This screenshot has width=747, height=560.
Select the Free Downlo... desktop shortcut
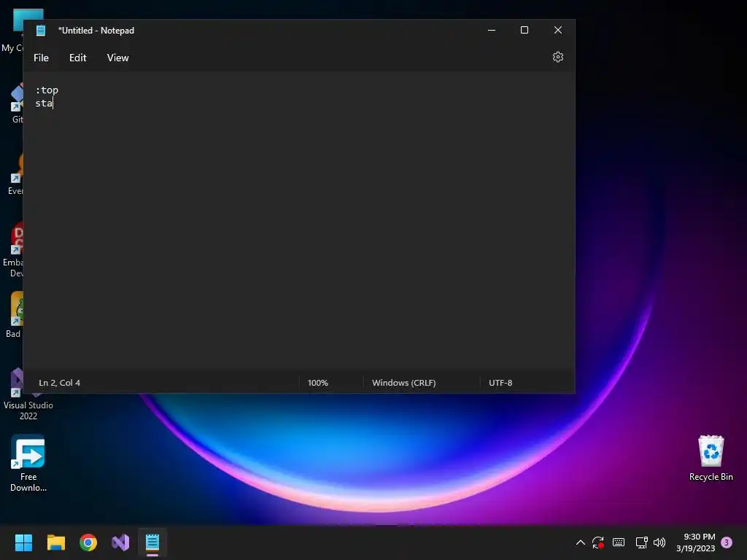(x=28, y=463)
